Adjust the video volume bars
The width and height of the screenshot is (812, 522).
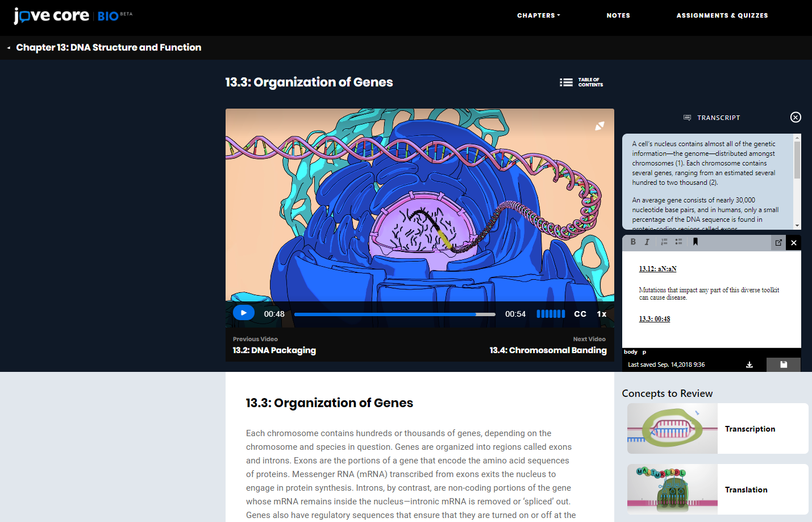click(x=551, y=314)
